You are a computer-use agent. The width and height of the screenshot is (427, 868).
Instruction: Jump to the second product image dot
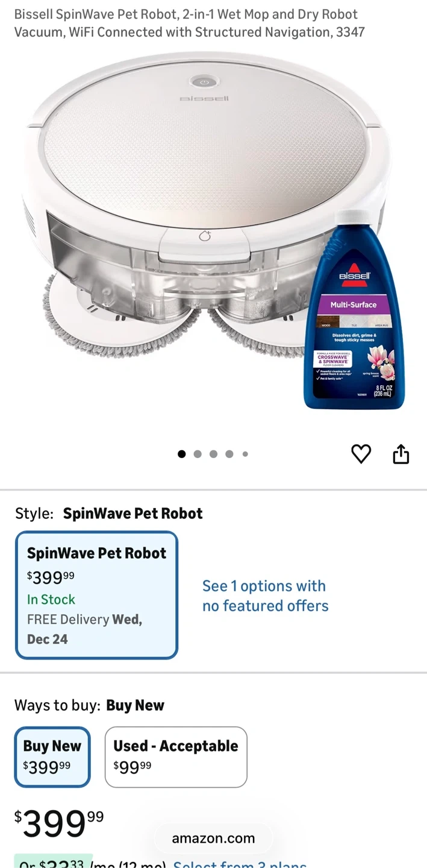click(198, 454)
